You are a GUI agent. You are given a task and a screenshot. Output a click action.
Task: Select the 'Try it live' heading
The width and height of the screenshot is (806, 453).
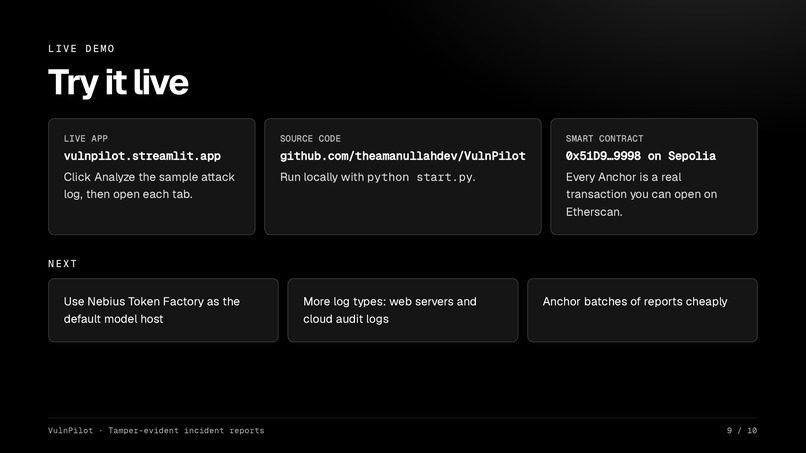pos(118,82)
